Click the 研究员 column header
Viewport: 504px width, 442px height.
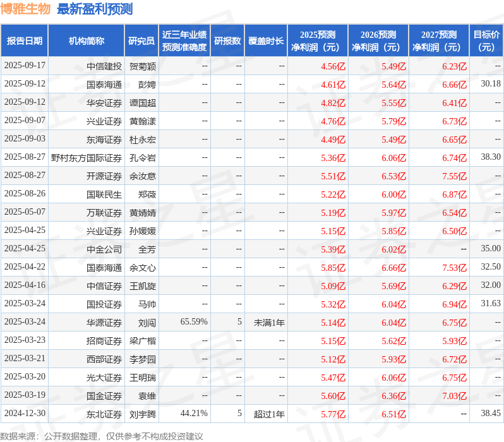tap(141, 41)
